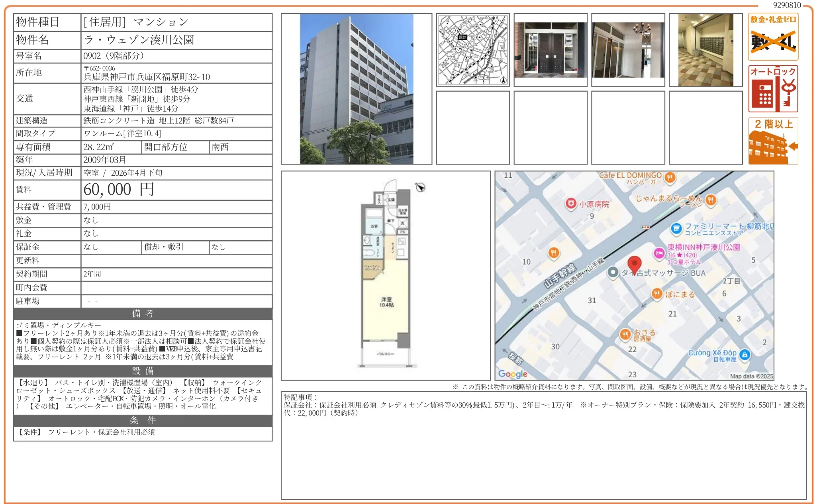Image resolution: width=819 pixels, height=504 pixels.
Task: Click the 敷金・礼金ゼロ badge icon
Action: pos(773,37)
